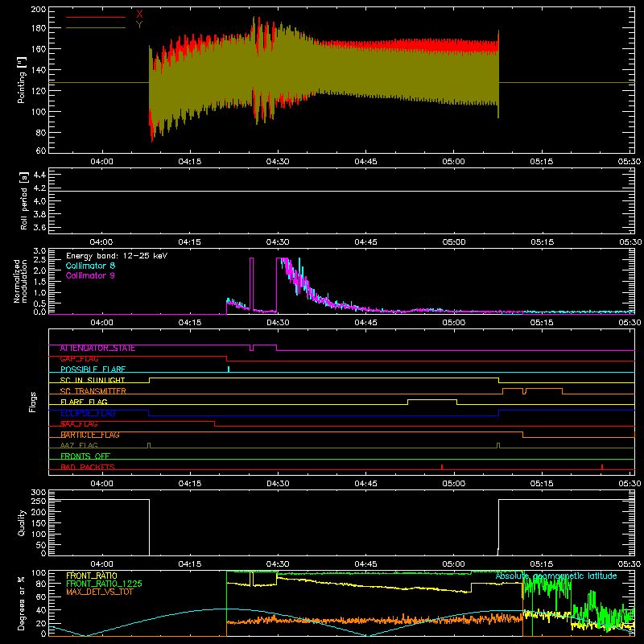Click the 05:00 tick under the modulation plot
The image size is (644, 644).
[x=453, y=323]
